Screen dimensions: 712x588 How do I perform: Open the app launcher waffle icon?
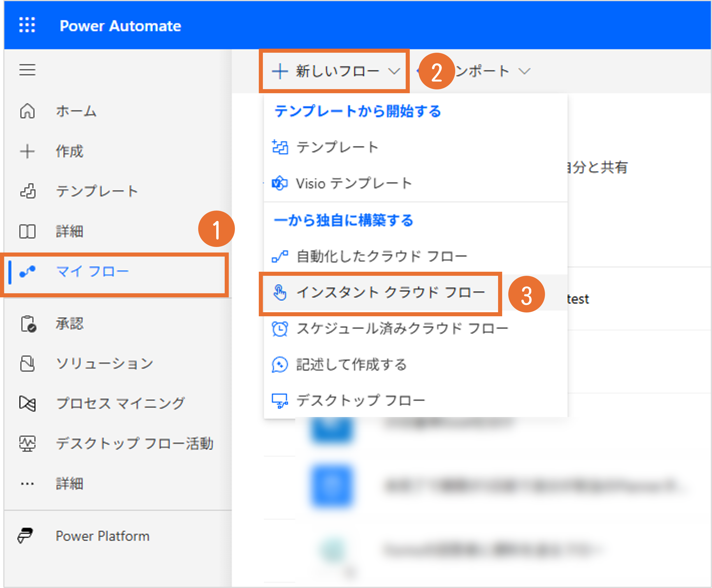27,25
